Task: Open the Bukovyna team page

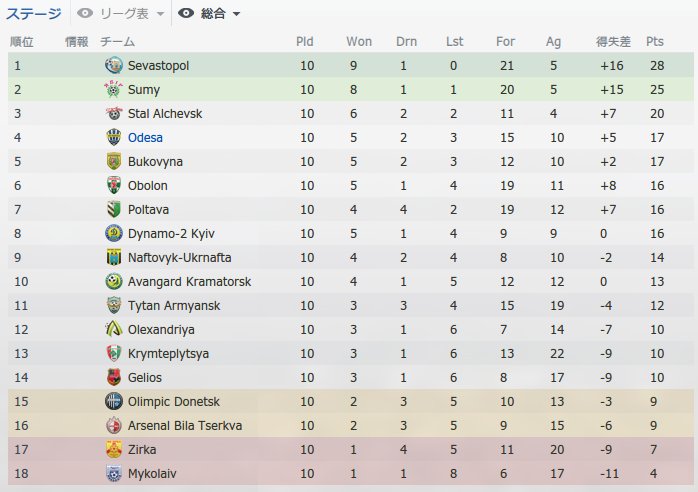Action: point(155,162)
